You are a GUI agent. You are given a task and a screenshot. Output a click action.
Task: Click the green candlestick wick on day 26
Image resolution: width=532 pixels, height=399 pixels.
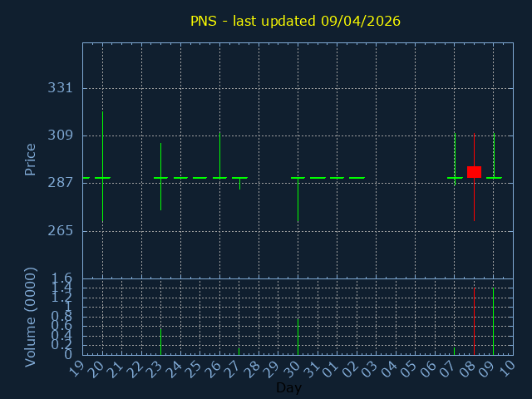click(x=219, y=154)
